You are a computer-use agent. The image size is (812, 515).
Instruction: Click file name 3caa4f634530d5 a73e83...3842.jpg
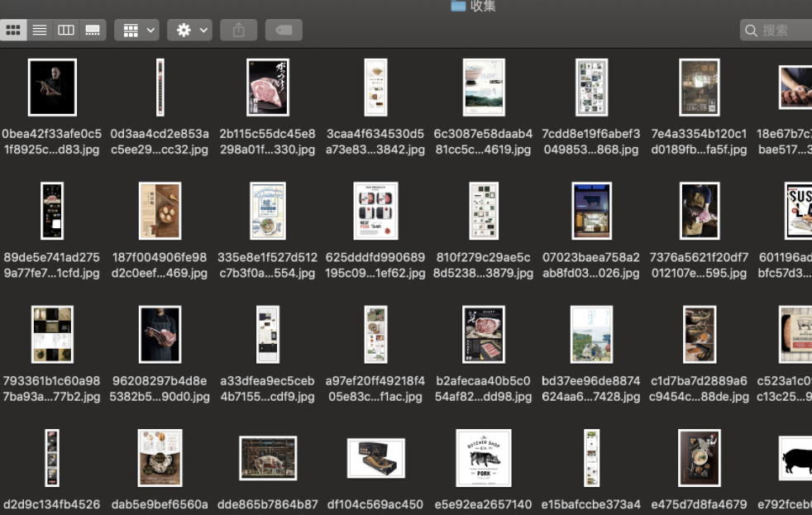(x=375, y=142)
